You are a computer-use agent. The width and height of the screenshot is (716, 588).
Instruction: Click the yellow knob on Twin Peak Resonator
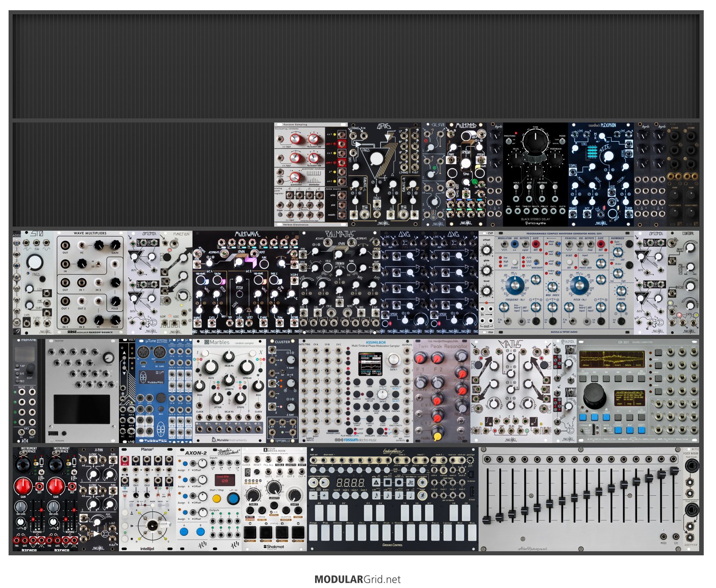click(x=437, y=435)
